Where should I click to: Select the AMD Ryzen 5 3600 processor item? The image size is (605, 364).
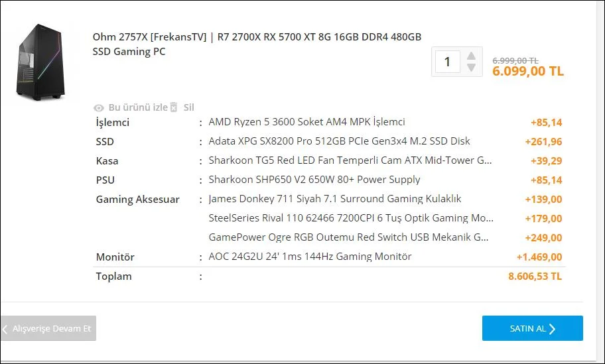pos(306,122)
